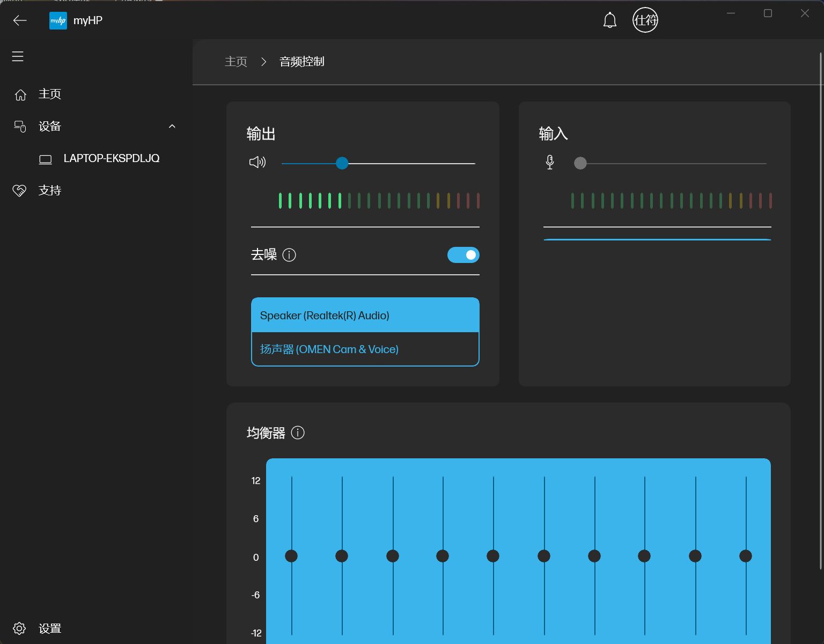824x644 pixels.
Task: Click the support handshake icon
Action: coord(19,191)
